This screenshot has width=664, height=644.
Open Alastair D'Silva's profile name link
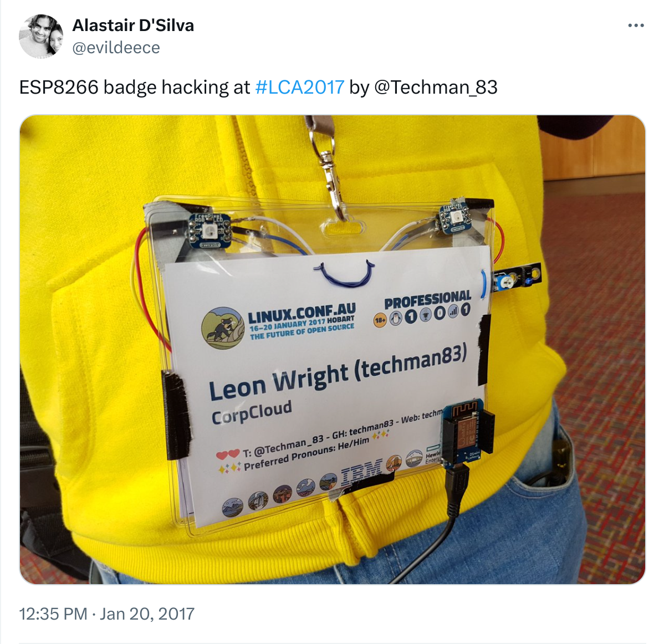[133, 25]
